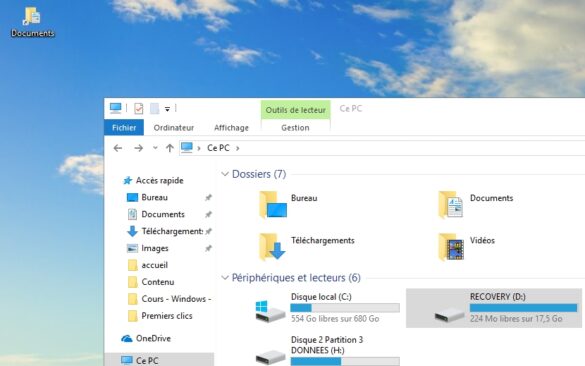Select Accès rapide in the navigation pane
Image resolution: width=585 pixels, height=366 pixels.
coord(159,181)
